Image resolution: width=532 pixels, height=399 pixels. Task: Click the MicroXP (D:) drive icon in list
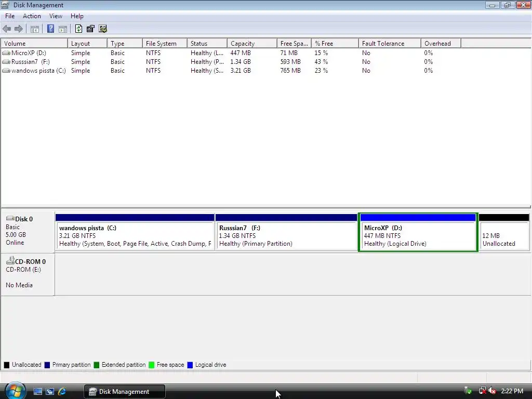6,53
